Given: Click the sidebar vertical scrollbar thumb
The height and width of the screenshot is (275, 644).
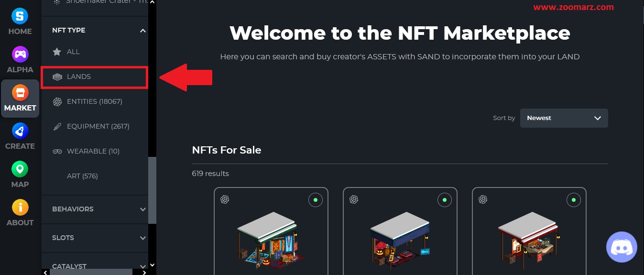Looking at the screenshot, I should click(152, 190).
